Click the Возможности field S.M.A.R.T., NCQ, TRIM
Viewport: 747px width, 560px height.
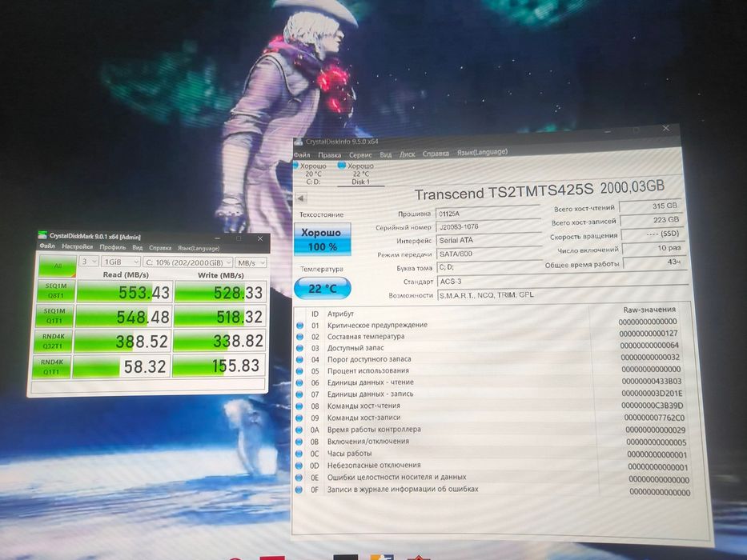[563, 294]
